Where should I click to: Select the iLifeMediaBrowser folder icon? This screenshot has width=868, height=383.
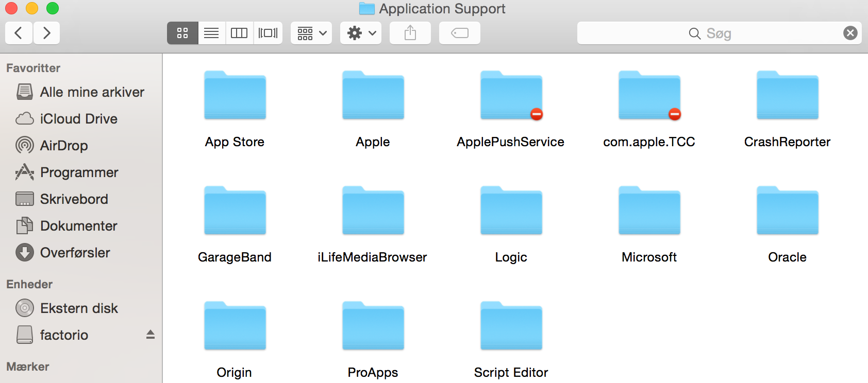(x=373, y=211)
